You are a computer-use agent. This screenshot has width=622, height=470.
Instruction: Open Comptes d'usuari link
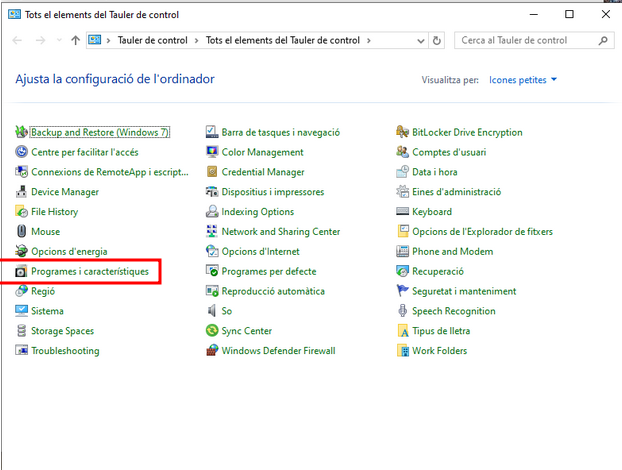pyautogui.click(x=449, y=152)
